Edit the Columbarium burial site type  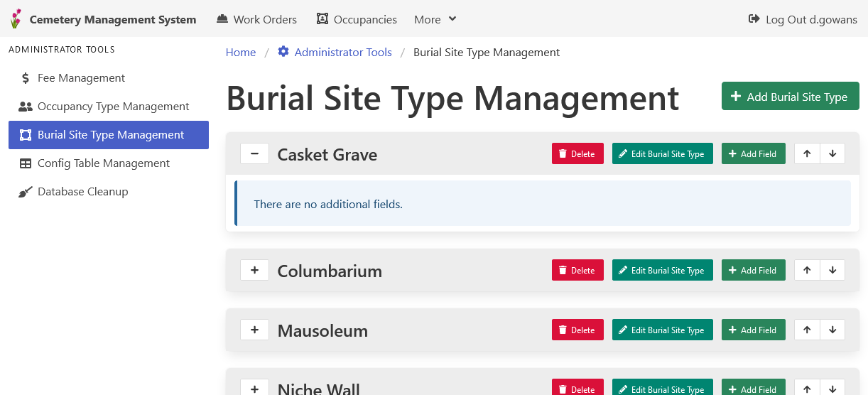[x=662, y=270]
